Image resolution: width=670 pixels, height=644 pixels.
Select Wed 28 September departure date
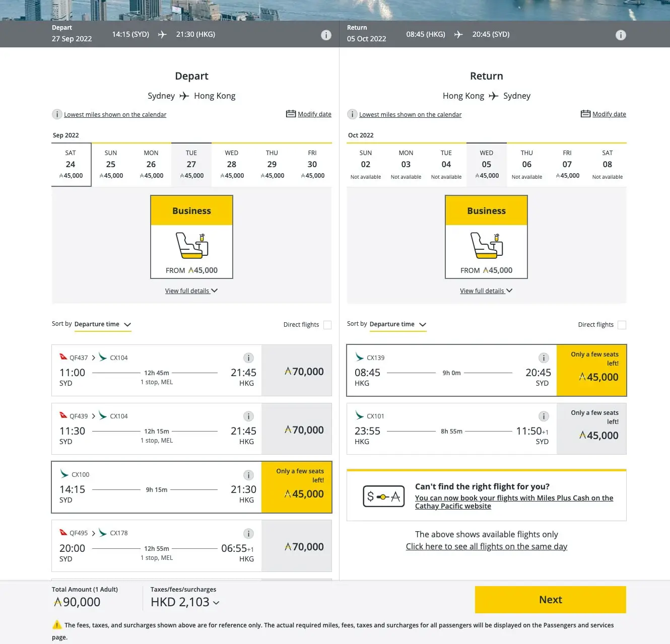point(232,165)
